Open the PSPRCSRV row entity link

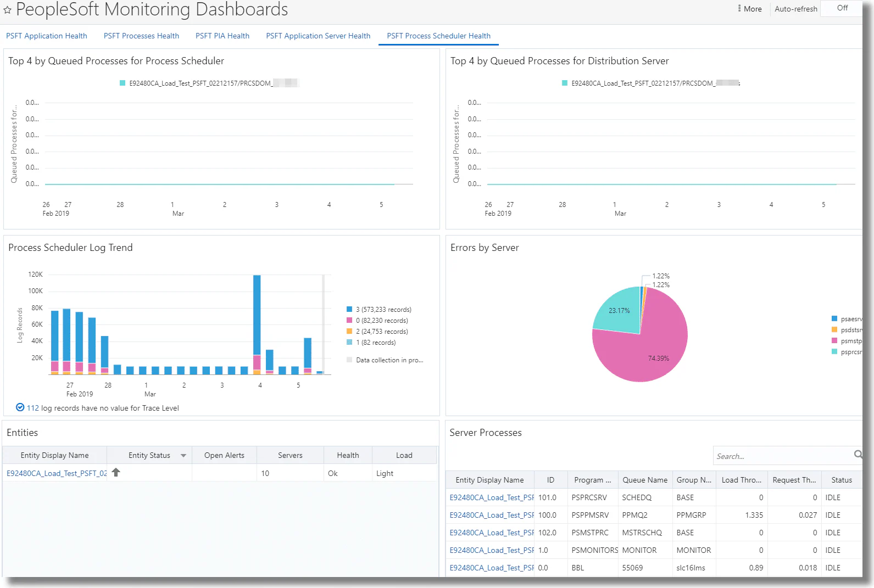point(492,497)
